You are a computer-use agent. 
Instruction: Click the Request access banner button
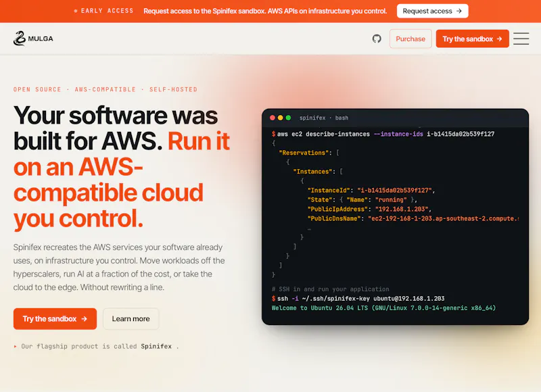432,11
